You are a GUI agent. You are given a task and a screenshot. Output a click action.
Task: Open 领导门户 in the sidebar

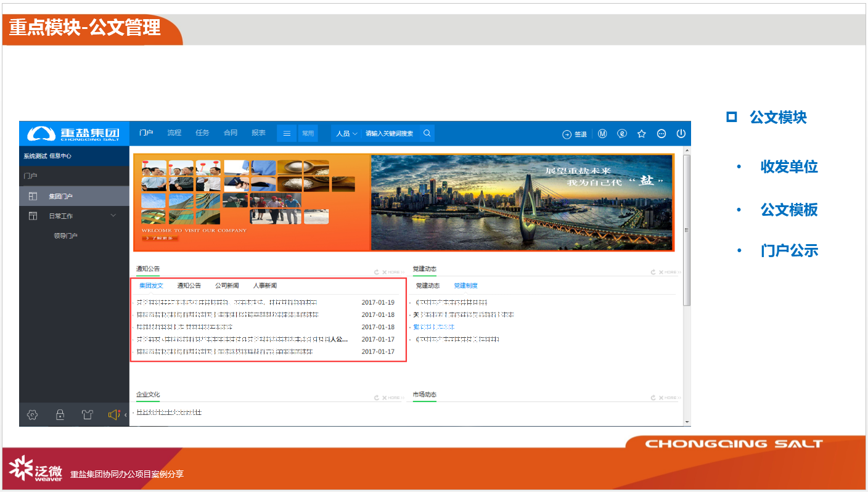pos(66,236)
